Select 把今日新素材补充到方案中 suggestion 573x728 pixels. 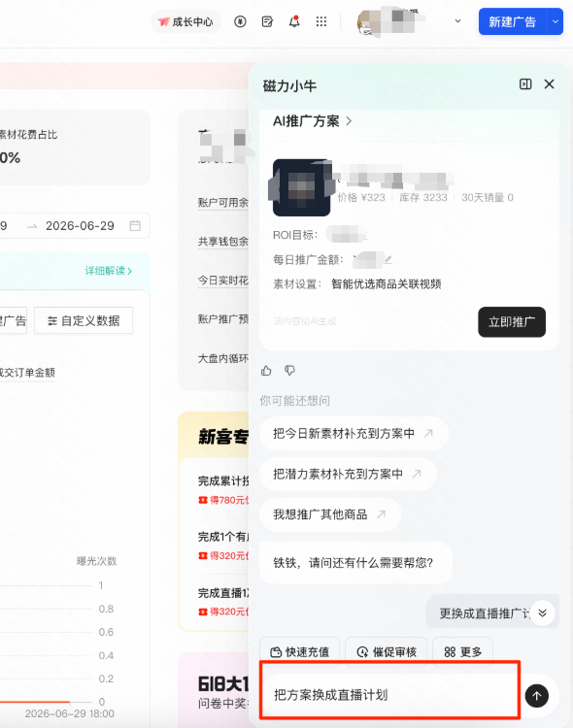click(x=354, y=433)
